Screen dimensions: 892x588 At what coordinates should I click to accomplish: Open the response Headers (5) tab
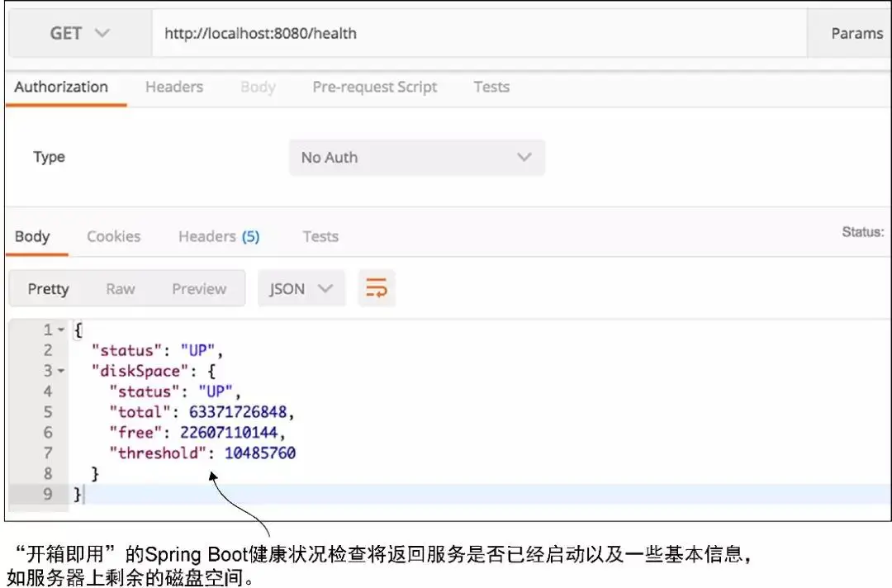pyautogui.click(x=219, y=236)
